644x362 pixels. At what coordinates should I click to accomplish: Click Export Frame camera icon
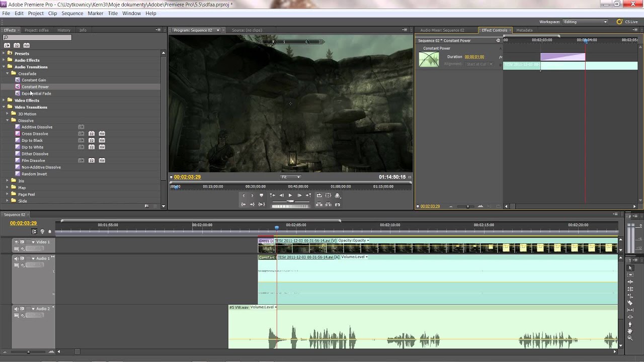tap(338, 205)
